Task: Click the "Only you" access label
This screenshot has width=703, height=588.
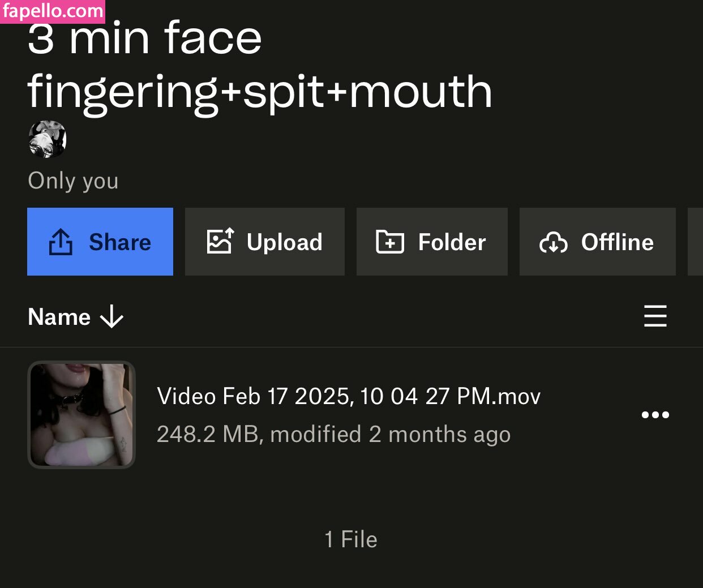Action: pyautogui.click(x=73, y=181)
